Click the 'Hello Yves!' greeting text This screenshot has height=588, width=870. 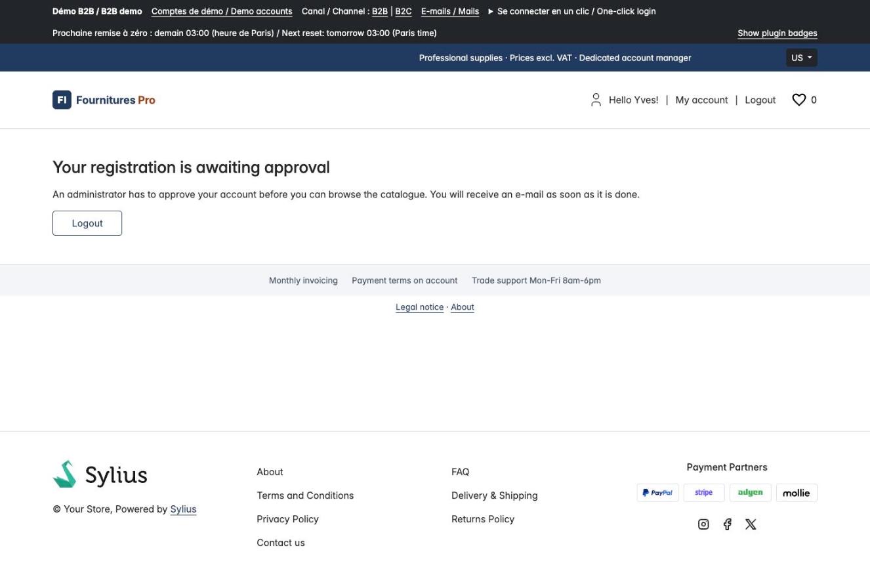[x=633, y=100]
